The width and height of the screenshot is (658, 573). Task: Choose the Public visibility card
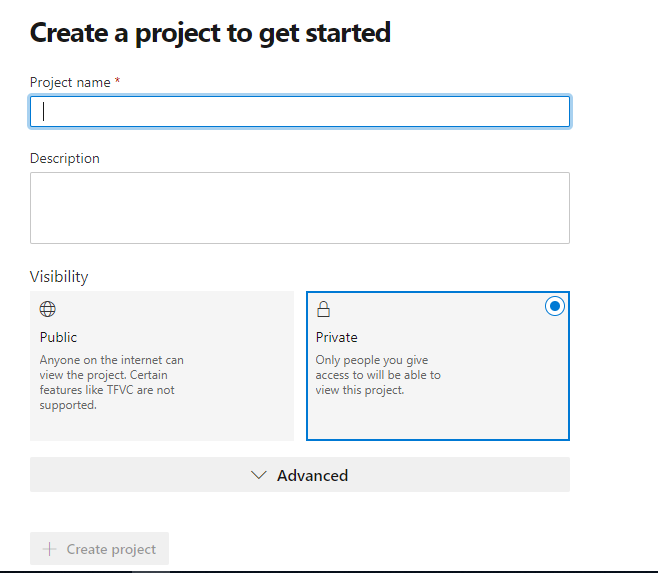click(162, 366)
